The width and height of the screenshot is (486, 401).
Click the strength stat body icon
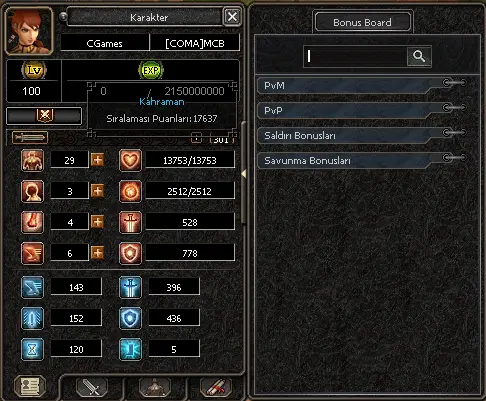[x=32, y=160]
